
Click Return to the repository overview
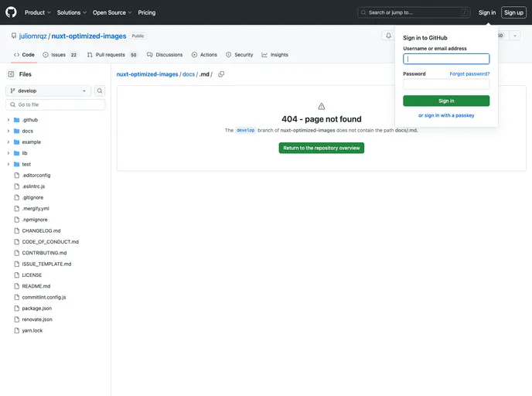tap(322, 148)
